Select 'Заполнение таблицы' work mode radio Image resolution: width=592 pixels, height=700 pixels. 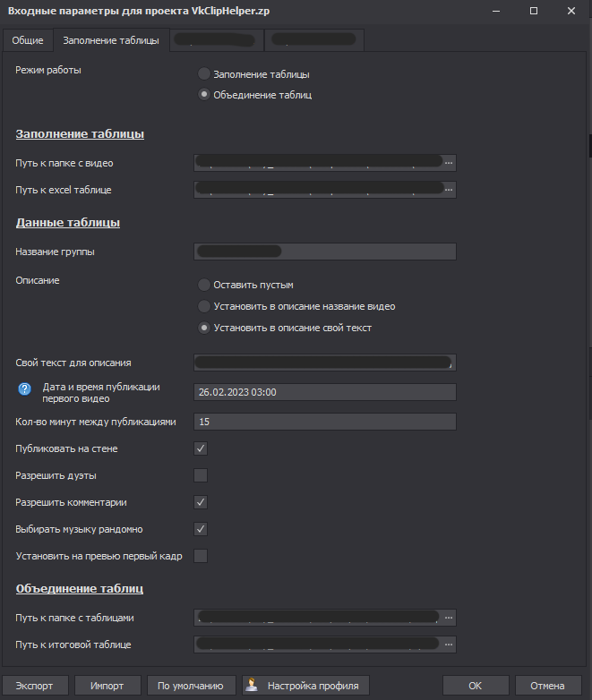[204, 74]
